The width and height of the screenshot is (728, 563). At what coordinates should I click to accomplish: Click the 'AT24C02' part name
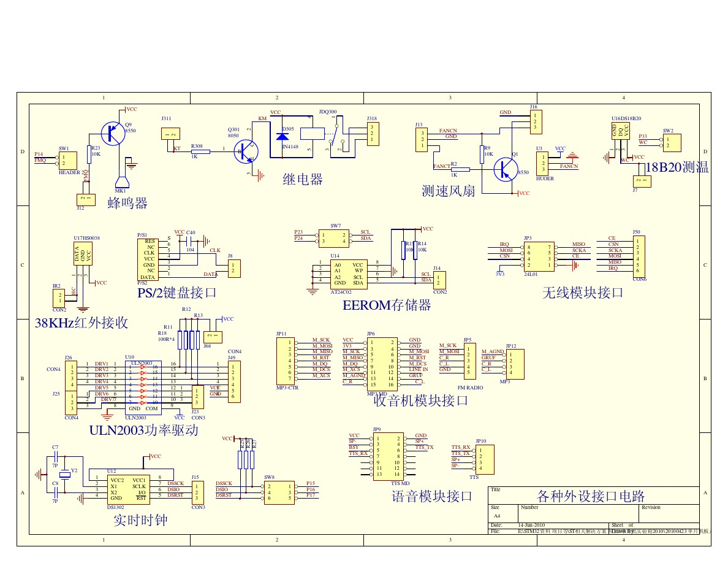[341, 292]
